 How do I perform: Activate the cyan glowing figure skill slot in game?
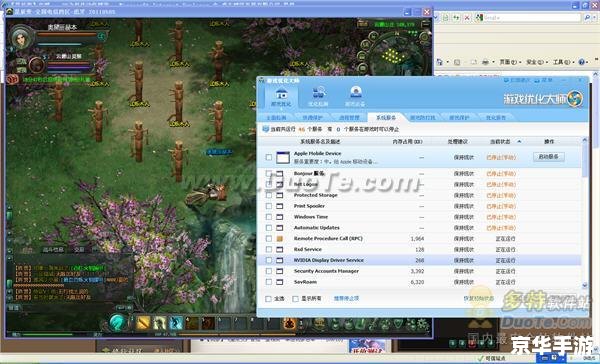[176, 323]
